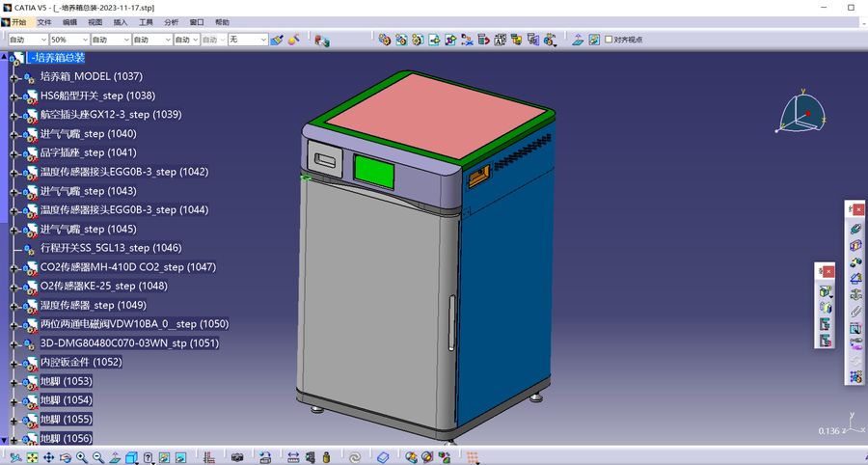This screenshot has width=868, height=465.
Task: Click the Fix Together paperclip icon
Action: click(855, 312)
